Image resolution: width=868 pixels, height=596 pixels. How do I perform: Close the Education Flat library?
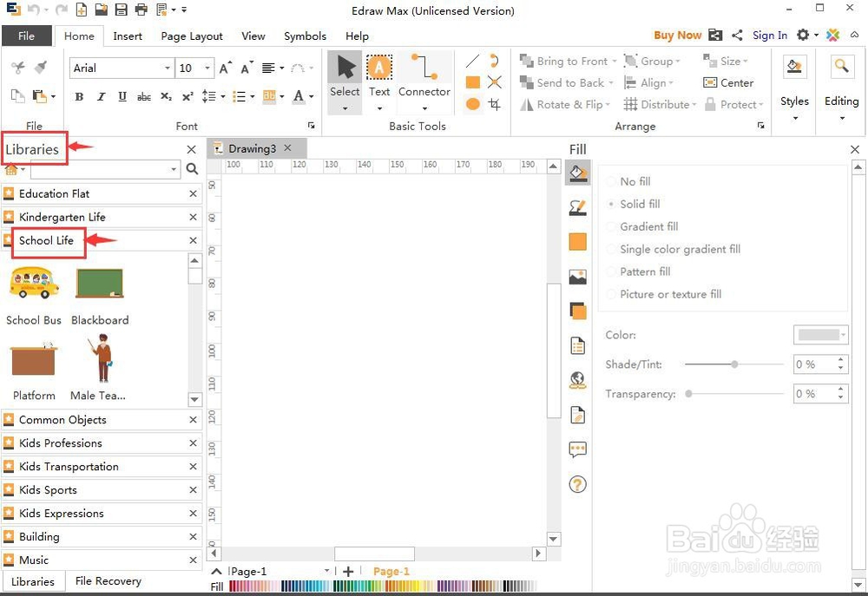coord(193,193)
